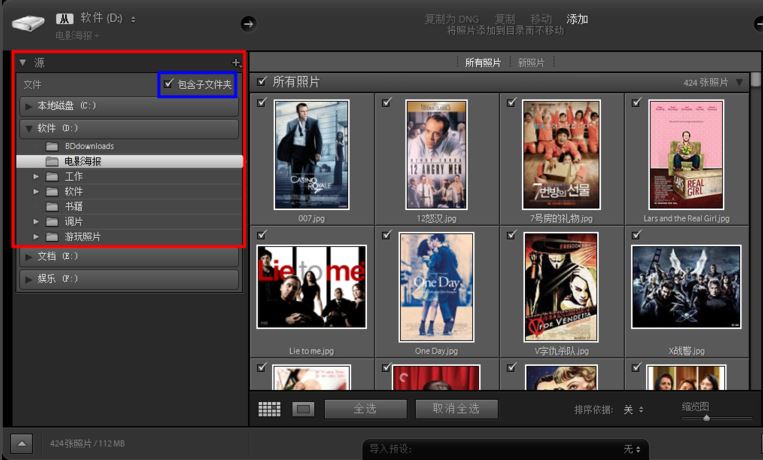Image resolution: width=763 pixels, height=460 pixels.
Task: Expand the 工作 folder arrow
Action: pos(36,176)
